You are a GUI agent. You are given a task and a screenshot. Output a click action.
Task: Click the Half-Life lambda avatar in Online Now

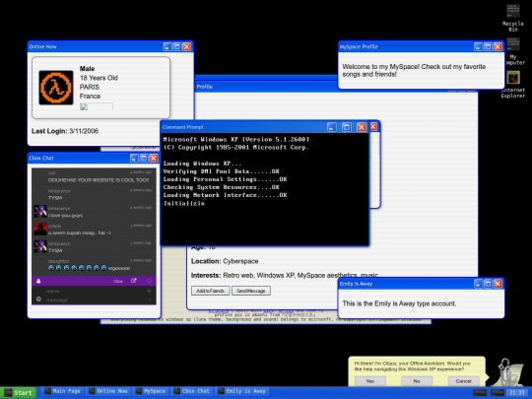(x=56, y=88)
